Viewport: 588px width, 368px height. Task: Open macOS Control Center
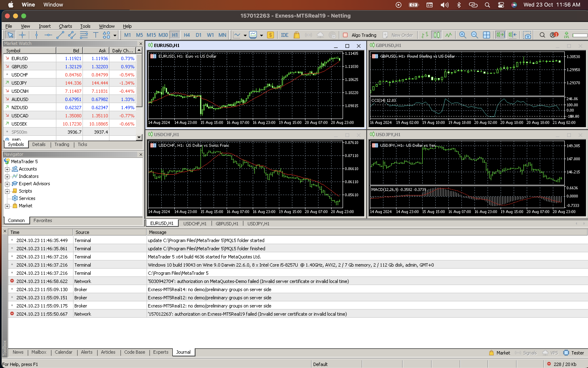pyautogui.click(x=501, y=5)
